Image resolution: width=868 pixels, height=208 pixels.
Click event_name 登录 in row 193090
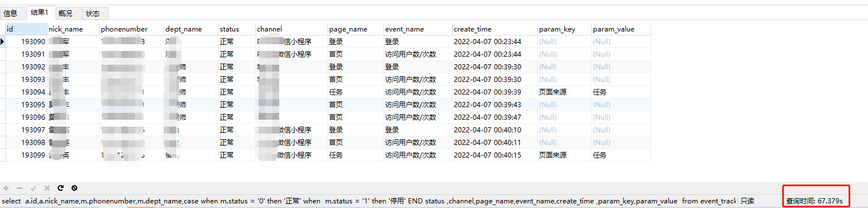pyautogui.click(x=418, y=42)
